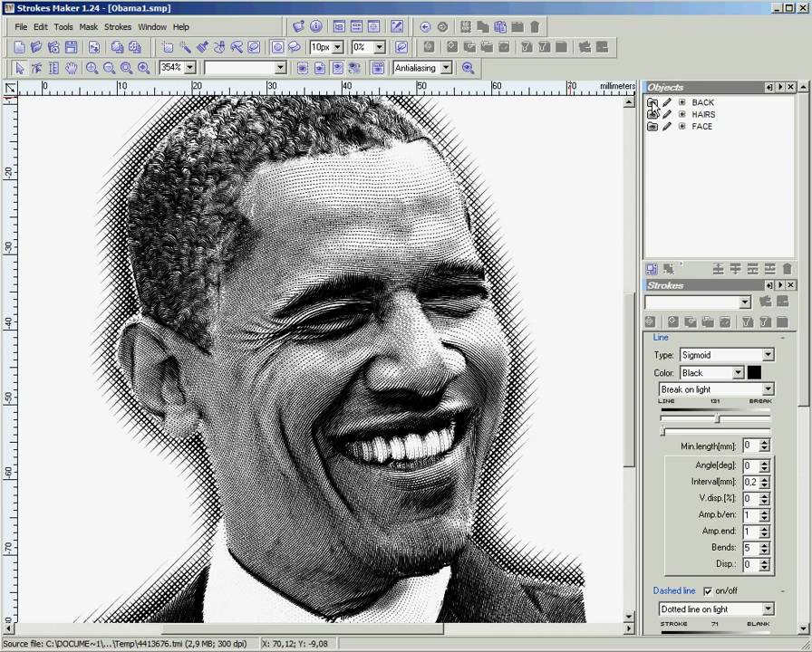Click the pencil edit icon beside FACE
Viewport: 812px width, 652px height.
(666, 127)
